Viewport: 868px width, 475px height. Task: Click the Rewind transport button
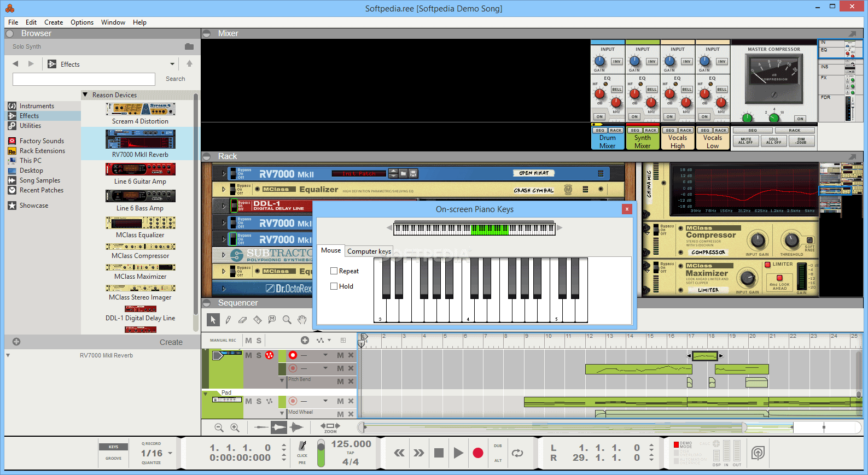pos(399,453)
